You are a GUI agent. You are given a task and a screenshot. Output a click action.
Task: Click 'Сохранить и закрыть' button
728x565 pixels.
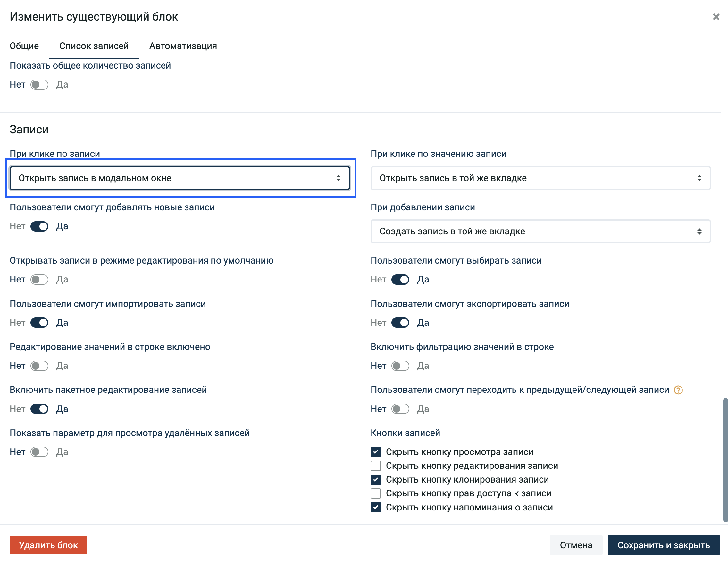tap(663, 545)
